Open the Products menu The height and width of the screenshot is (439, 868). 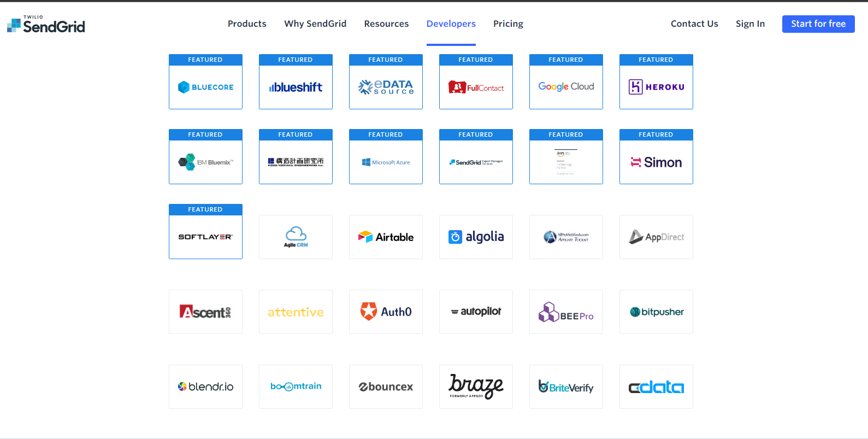[x=247, y=24]
